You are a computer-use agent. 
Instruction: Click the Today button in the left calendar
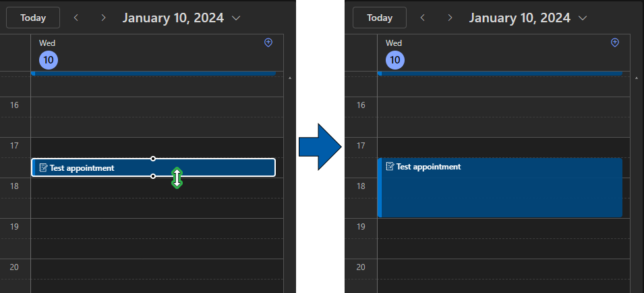coord(33,18)
